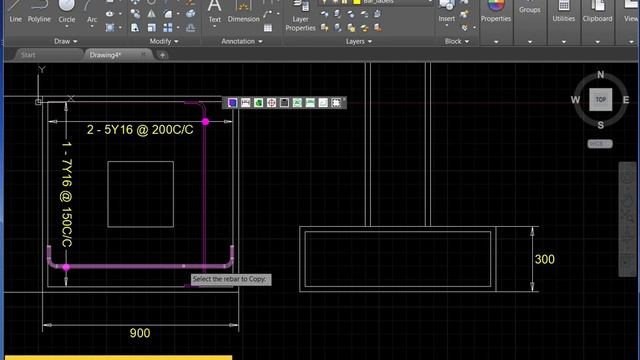Click the layer Freeze icon in Layers panel
The width and height of the screenshot is (640, 360).
point(351,14)
